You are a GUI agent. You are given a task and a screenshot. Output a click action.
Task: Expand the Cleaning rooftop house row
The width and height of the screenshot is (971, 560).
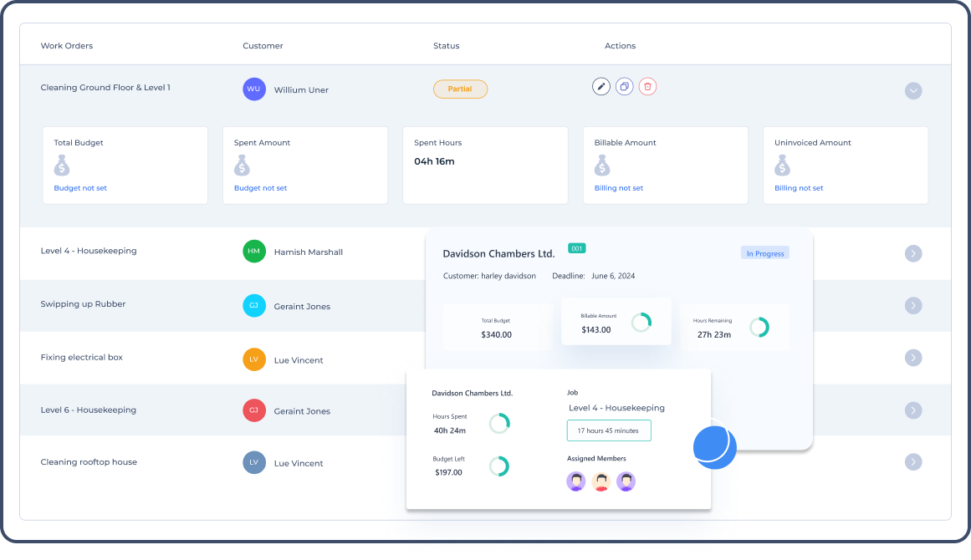[913, 462]
